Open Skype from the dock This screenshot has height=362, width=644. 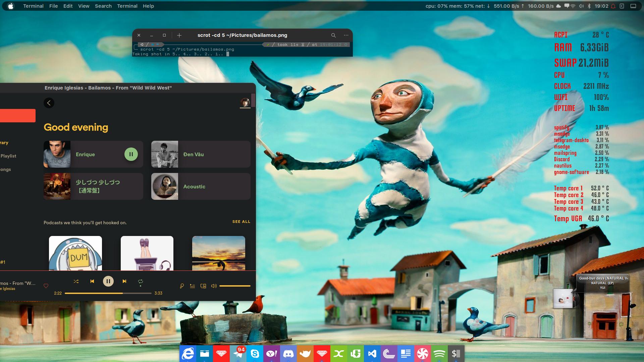pyautogui.click(x=255, y=354)
